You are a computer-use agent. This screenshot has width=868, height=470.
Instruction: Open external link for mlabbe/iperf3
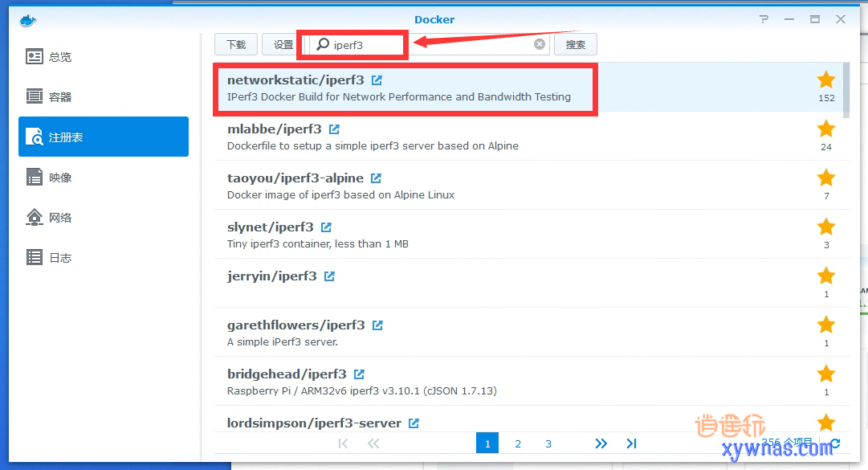pos(334,129)
